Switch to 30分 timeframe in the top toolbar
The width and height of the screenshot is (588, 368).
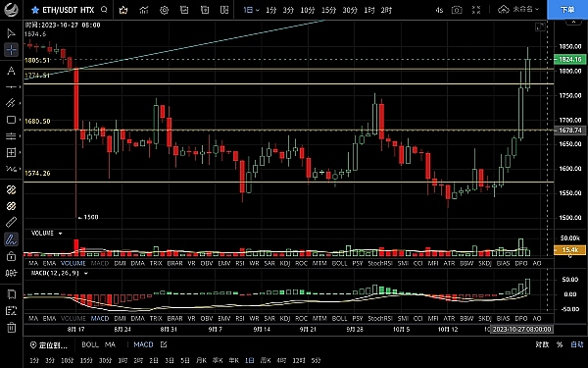(x=350, y=10)
